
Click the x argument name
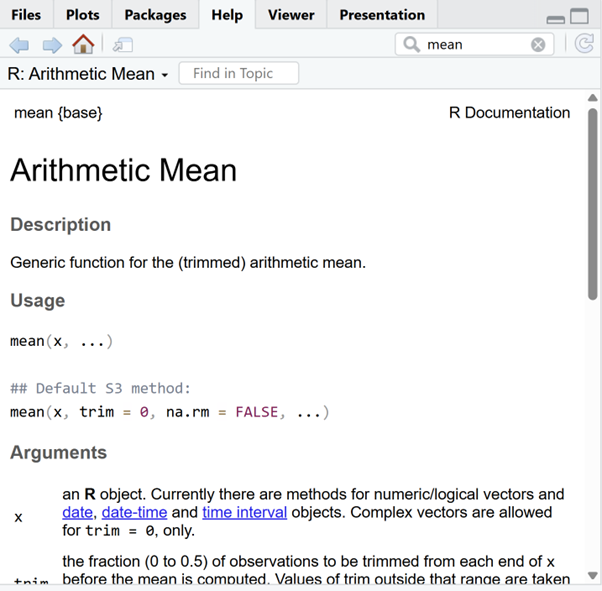click(x=18, y=518)
